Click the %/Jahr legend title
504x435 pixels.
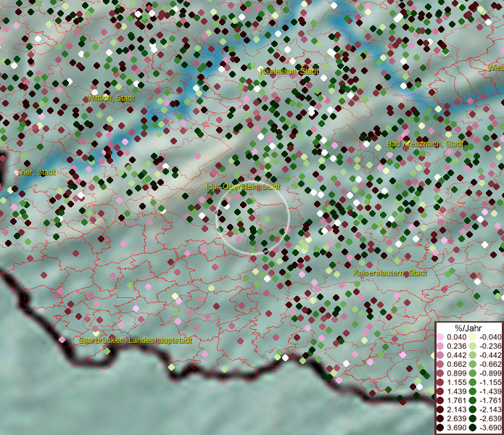pos(468,328)
